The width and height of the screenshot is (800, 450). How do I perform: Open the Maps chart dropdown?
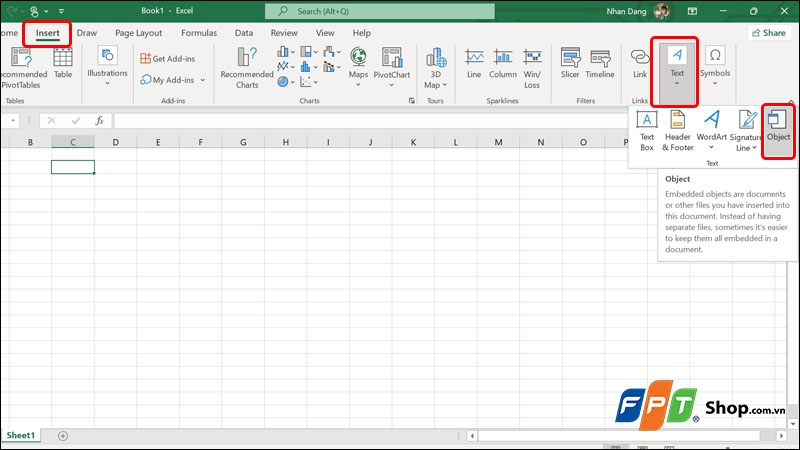tap(358, 67)
